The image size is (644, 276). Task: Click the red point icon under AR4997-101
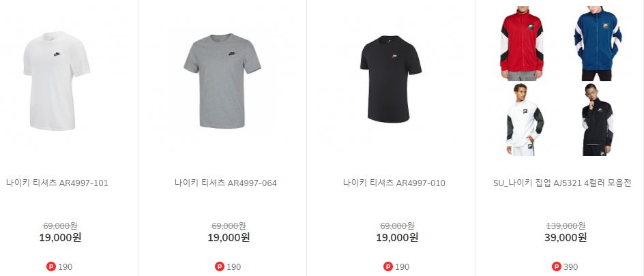click(51, 266)
